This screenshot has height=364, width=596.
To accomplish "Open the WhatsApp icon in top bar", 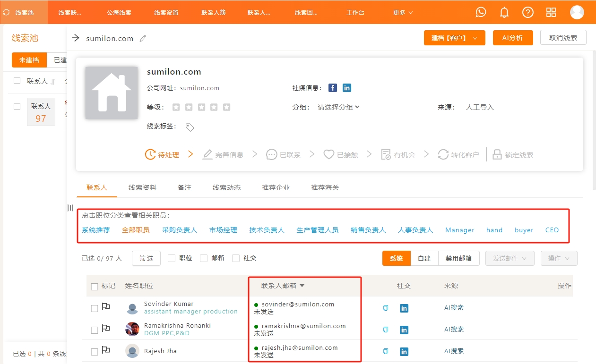I will pos(481,12).
